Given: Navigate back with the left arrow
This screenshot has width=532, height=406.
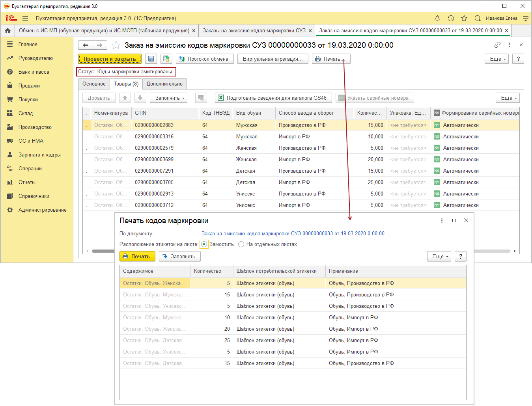Looking at the screenshot, I should tap(86, 45).
